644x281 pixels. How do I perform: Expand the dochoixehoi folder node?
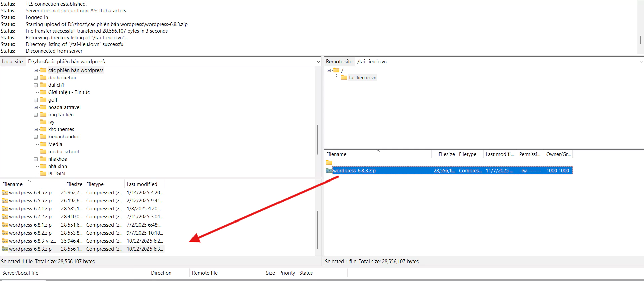(36, 78)
